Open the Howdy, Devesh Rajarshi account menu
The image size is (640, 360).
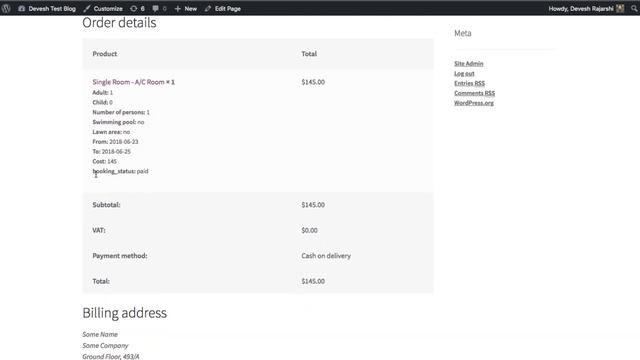586,9
